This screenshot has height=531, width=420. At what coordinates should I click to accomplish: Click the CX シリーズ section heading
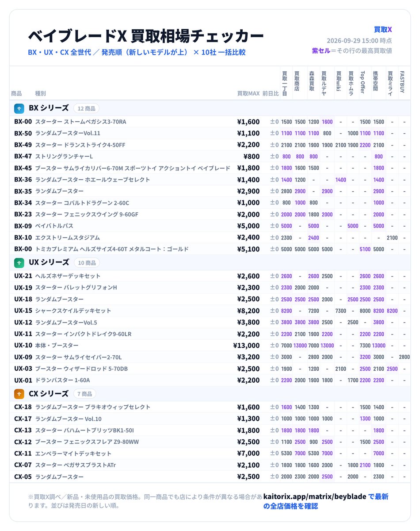pyautogui.click(x=49, y=393)
